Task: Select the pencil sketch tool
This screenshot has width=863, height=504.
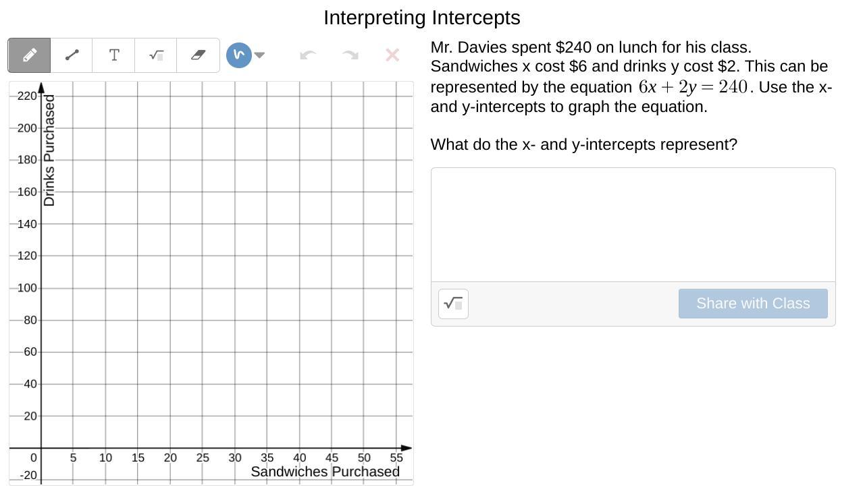Action: (x=29, y=55)
